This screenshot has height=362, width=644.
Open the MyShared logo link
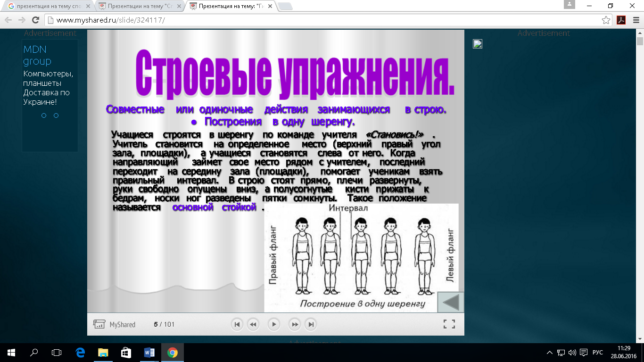point(115,324)
